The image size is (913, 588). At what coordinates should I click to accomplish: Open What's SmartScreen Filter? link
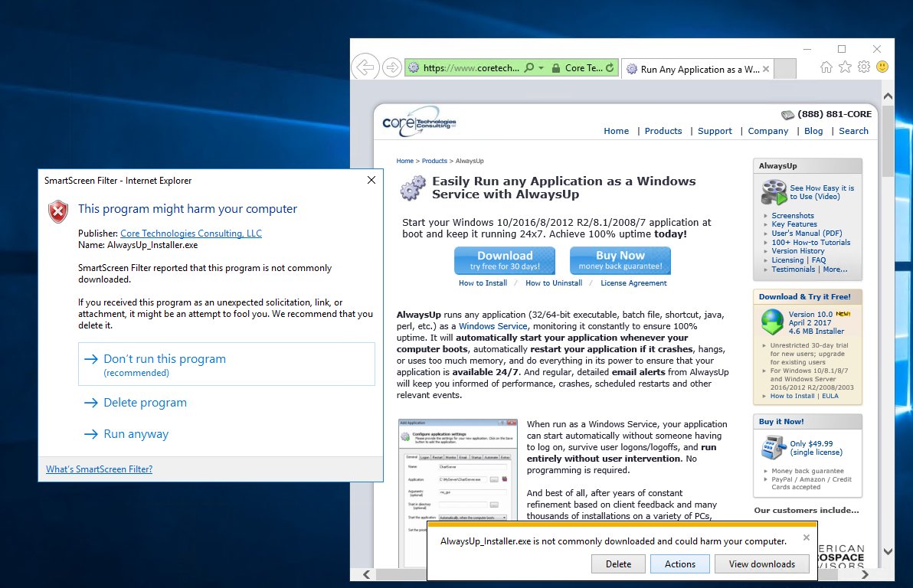pyautogui.click(x=99, y=469)
